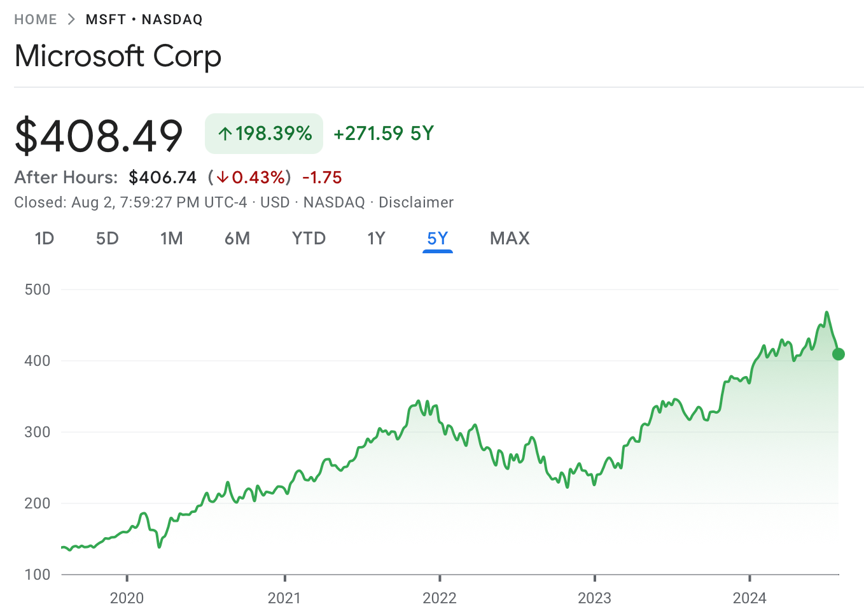Open the Disclaimer link

click(416, 202)
